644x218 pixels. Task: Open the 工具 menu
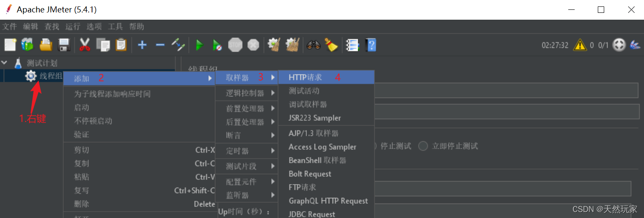(x=115, y=27)
